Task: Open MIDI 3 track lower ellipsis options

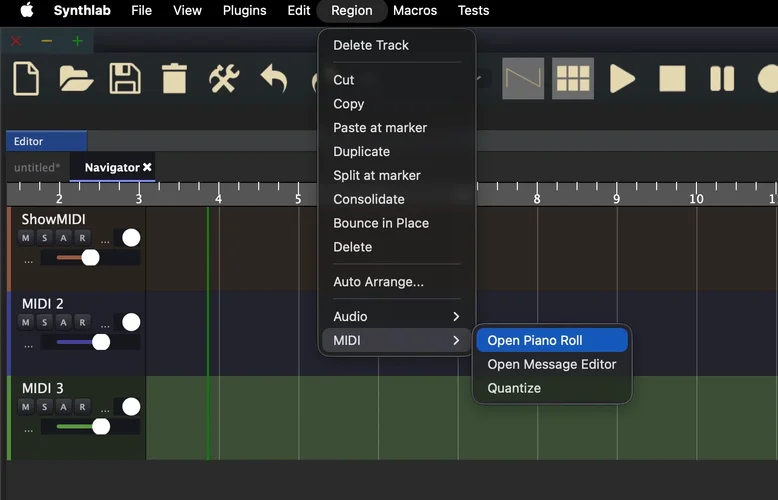Action: 28,430
